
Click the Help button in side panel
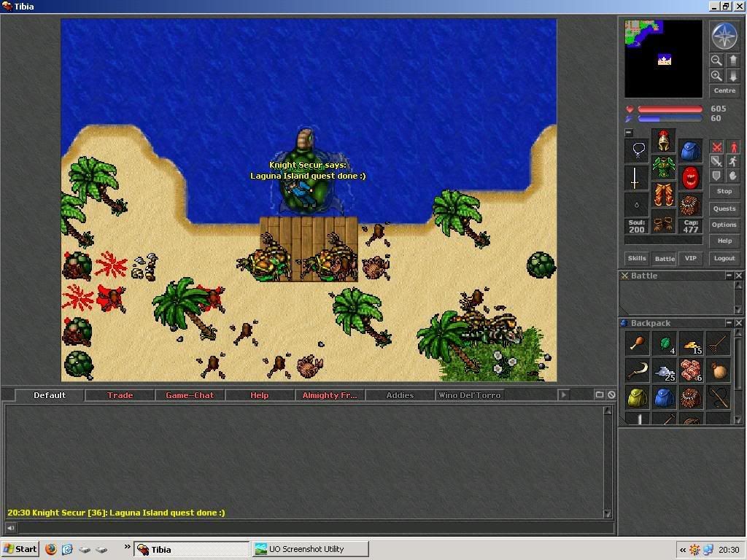coord(724,241)
